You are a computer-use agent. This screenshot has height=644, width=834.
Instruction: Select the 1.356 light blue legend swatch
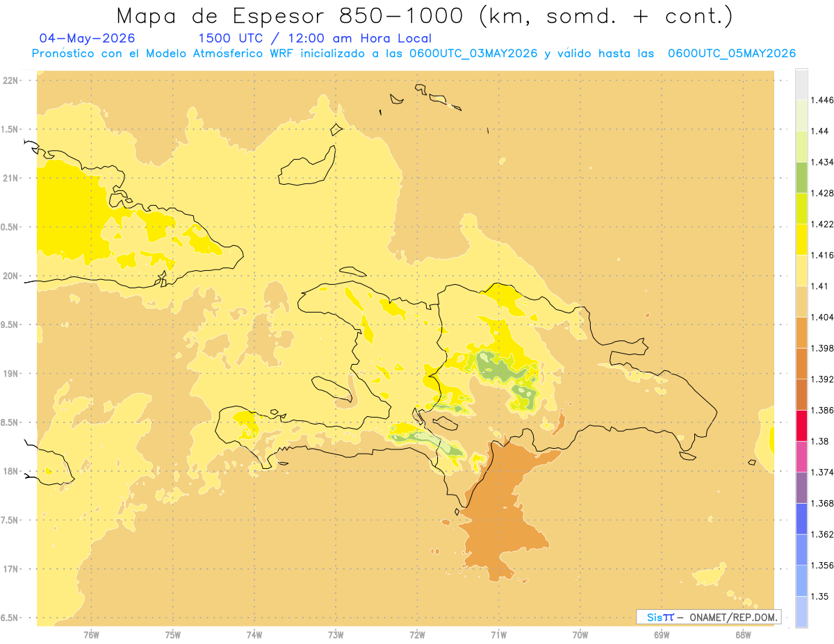[x=801, y=549]
